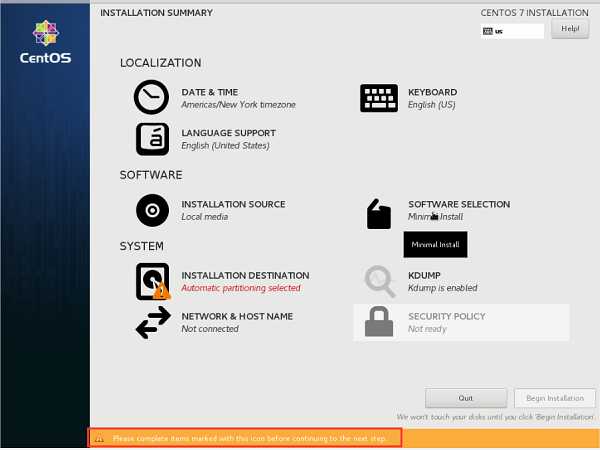This screenshot has width=600, height=450.
Task: Click the warning message about marked items
Action: click(249, 439)
